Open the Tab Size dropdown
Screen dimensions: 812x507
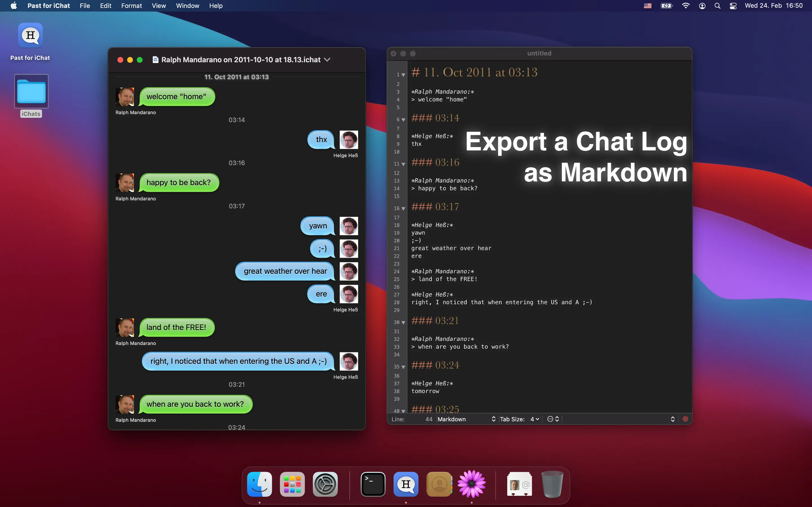tap(534, 419)
